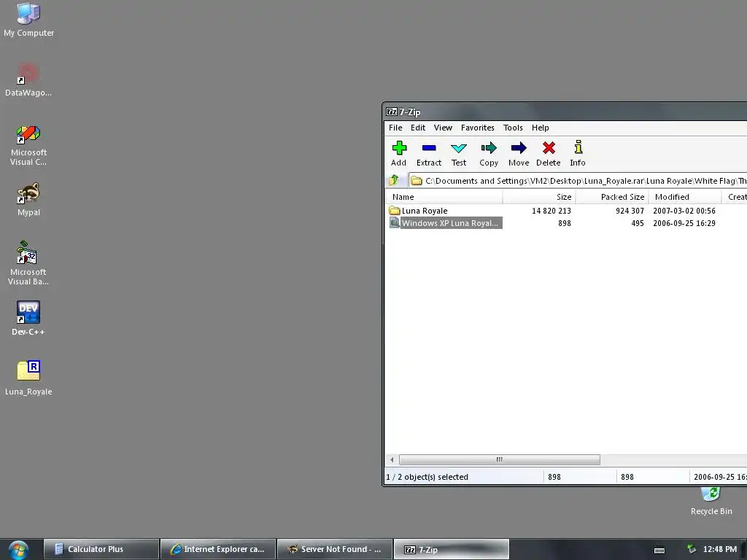Viewport: 747px width, 560px height.
Task: Click the 7-Zip title bar icon
Action: pyautogui.click(x=392, y=112)
